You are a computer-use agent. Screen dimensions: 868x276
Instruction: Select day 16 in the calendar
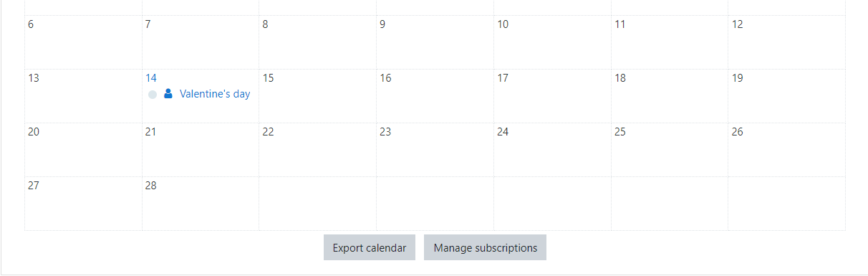pyautogui.click(x=435, y=96)
